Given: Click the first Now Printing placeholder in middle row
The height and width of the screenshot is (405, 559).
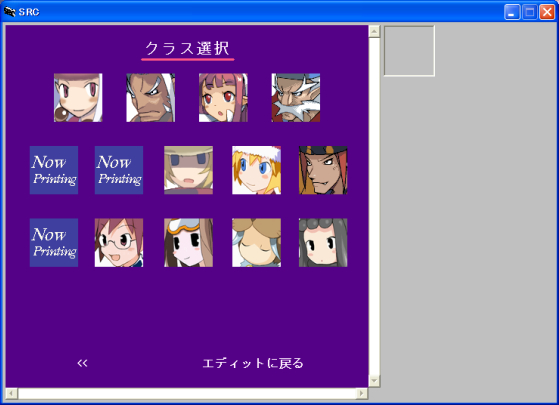Looking at the screenshot, I should (54, 170).
